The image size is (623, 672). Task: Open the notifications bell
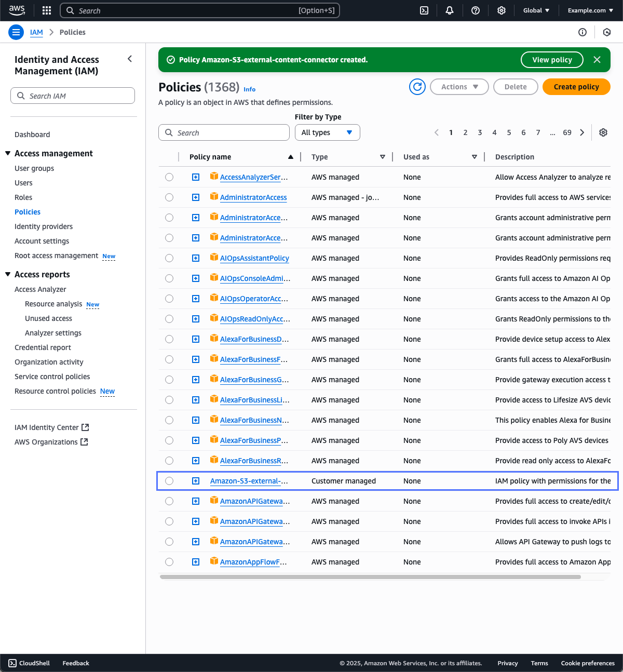pos(450,10)
